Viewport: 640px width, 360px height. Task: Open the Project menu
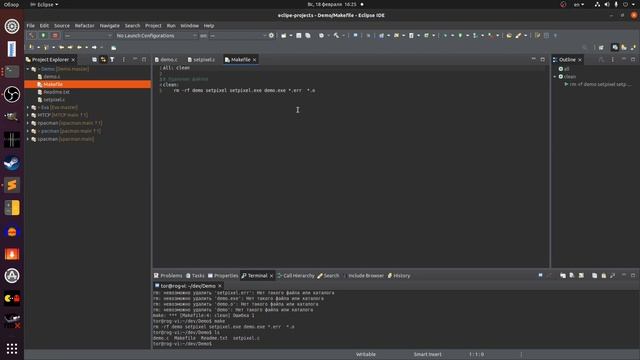coord(153,25)
